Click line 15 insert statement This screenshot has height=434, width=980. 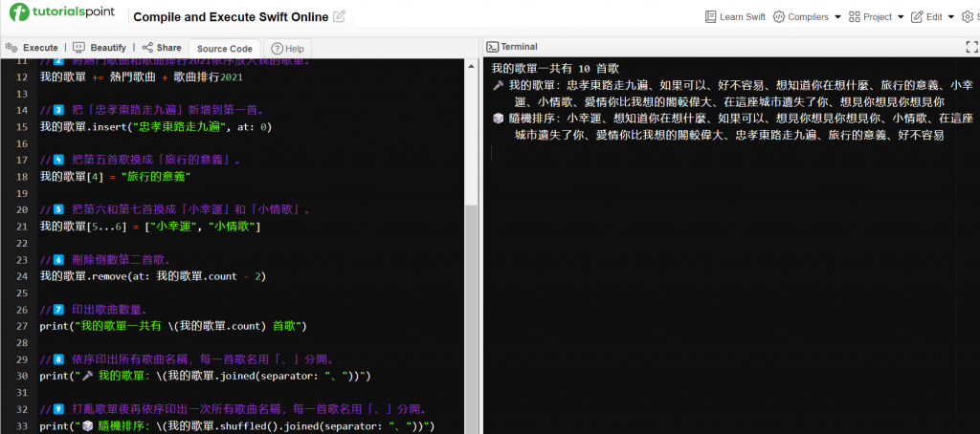coord(156,127)
